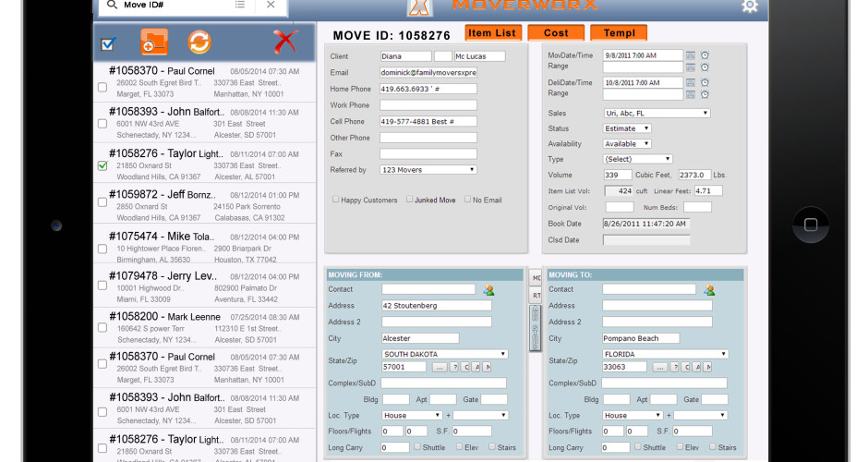Click the 'C' button beside zip 57001

tap(465, 367)
